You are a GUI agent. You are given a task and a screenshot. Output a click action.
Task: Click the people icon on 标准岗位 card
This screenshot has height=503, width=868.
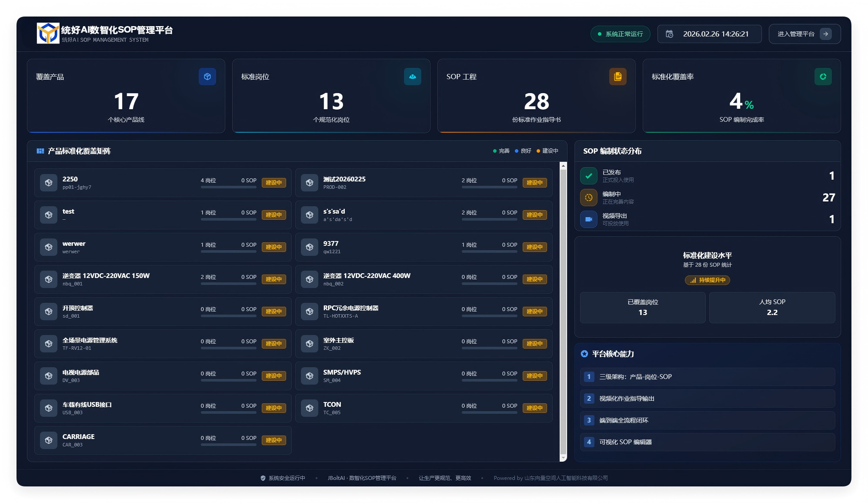pyautogui.click(x=413, y=77)
